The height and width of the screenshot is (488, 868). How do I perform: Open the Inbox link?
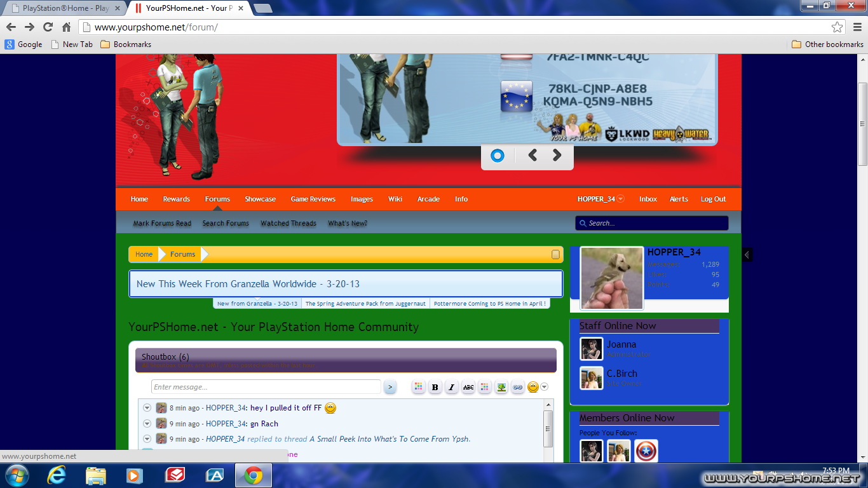648,199
